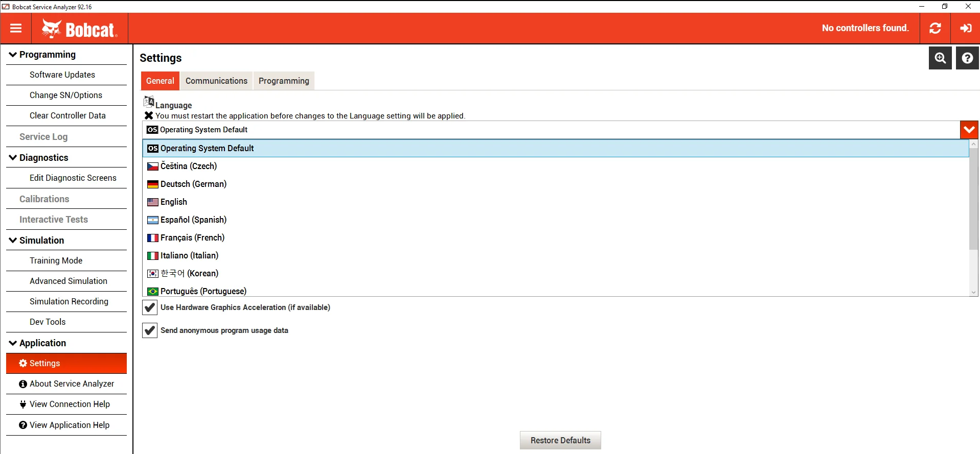The height and width of the screenshot is (454, 980).
Task: Refresh the controller connection
Action: 935,28
